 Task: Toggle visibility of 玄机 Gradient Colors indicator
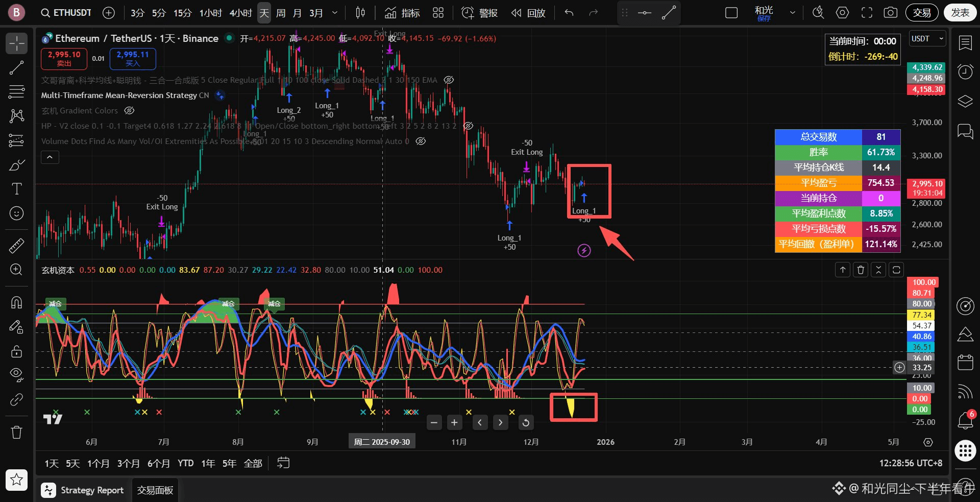tap(130, 111)
